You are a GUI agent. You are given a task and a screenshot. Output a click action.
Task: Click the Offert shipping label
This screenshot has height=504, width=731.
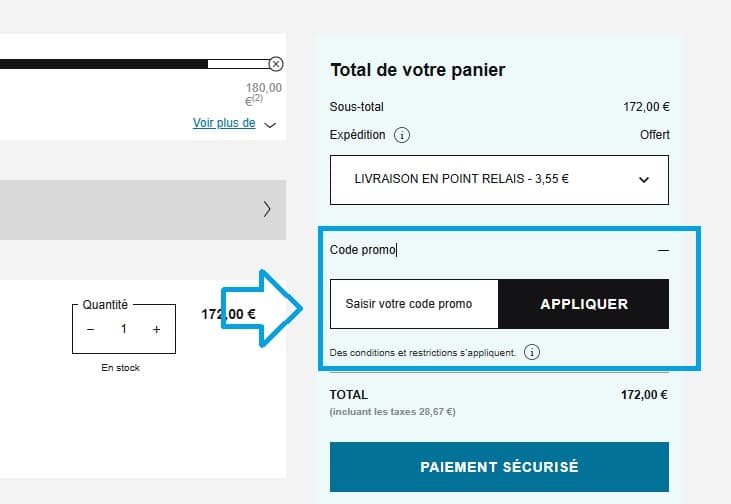pos(654,135)
